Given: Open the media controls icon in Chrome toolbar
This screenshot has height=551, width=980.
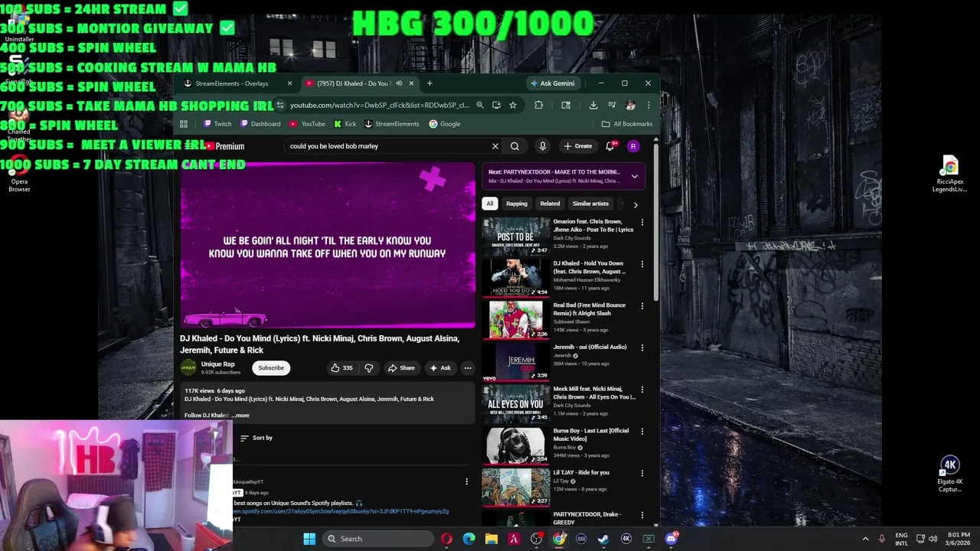Looking at the screenshot, I should click(611, 105).
